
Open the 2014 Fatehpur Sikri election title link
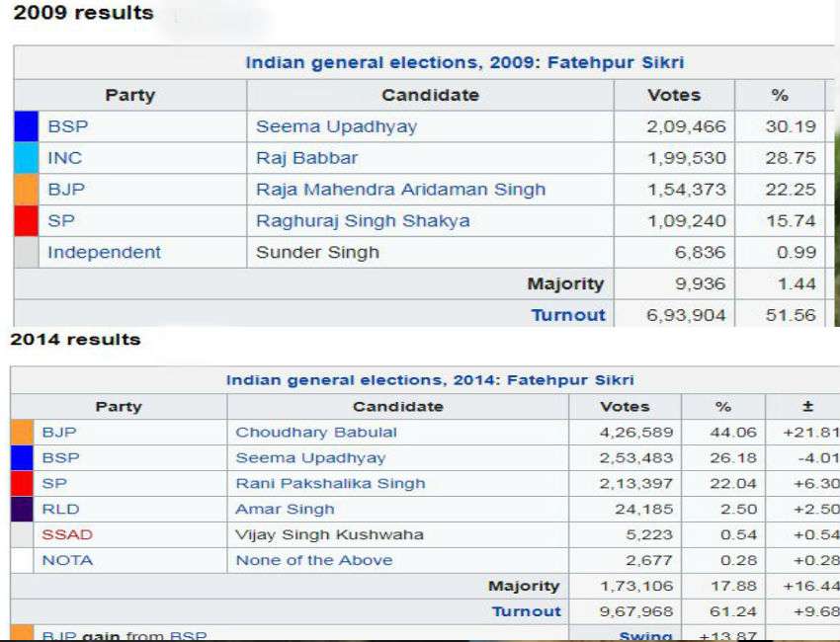point(430,380)
